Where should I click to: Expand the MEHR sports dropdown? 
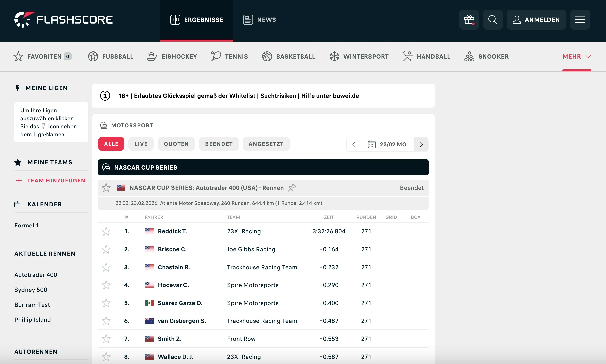576,56
